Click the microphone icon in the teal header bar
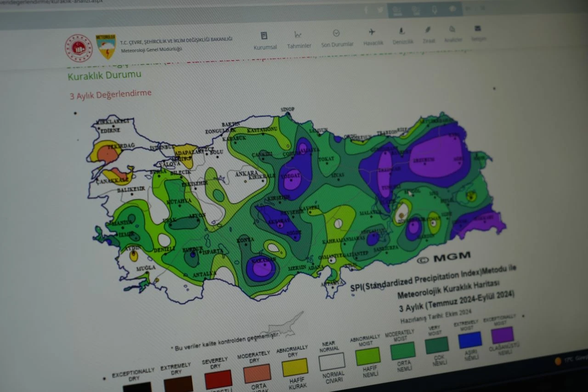Screen dimensions: 588x392 click(x=435, y=9)
